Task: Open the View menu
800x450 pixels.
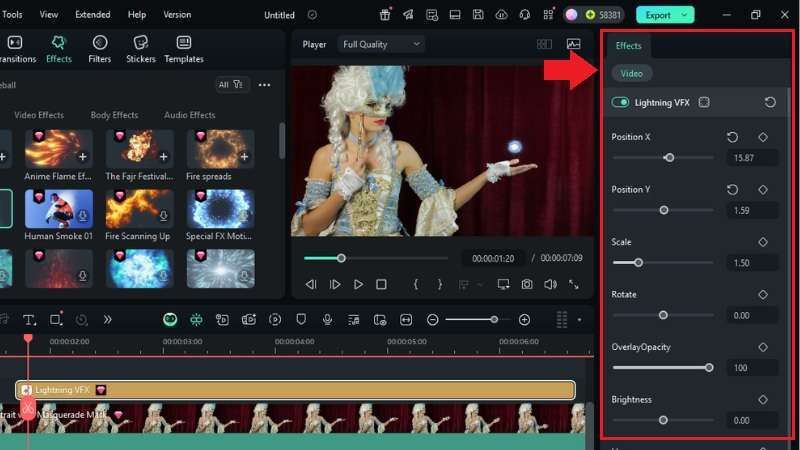Action: (48, 14)
